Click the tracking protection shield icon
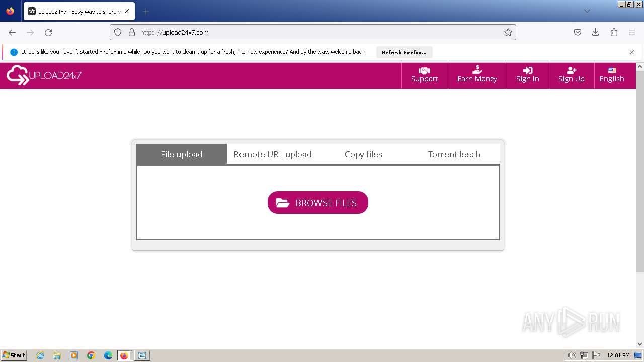The height and width of the screenshot is (362, 644). point(118,32)
